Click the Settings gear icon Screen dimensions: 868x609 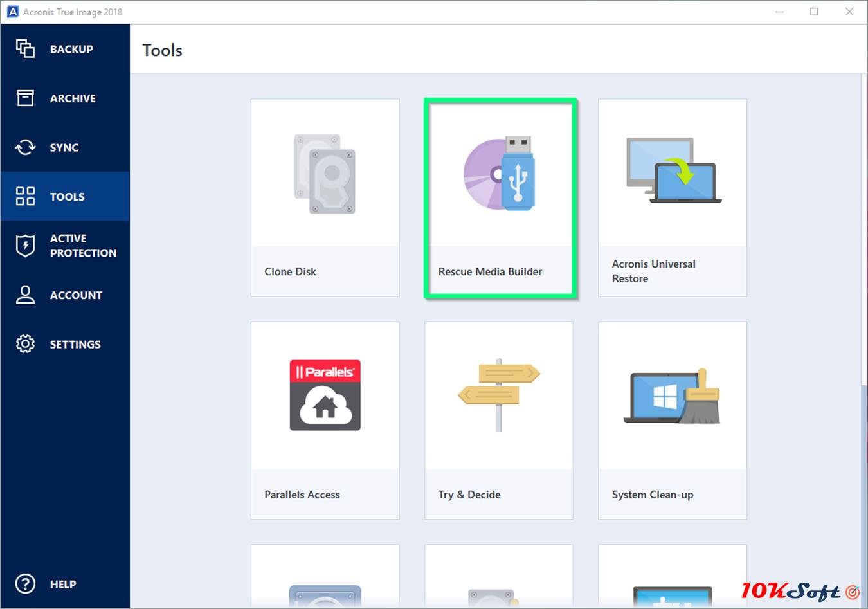point(25,344)
